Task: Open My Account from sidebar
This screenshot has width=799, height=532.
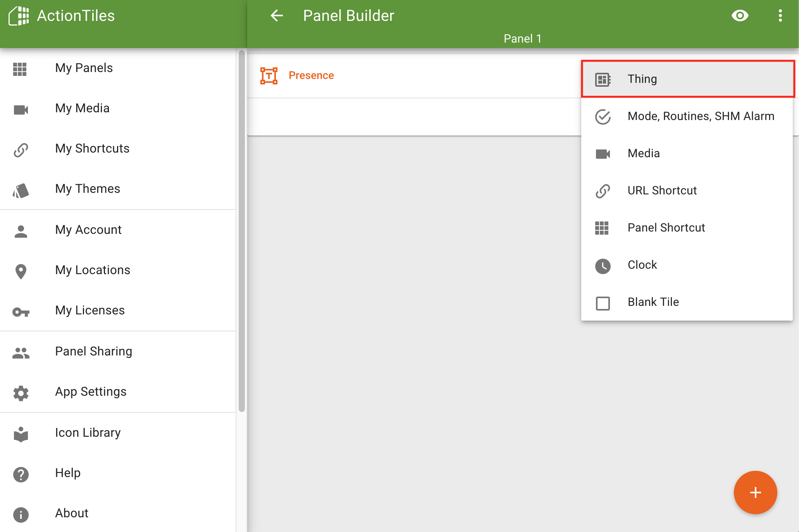Action: coord(118,230)
